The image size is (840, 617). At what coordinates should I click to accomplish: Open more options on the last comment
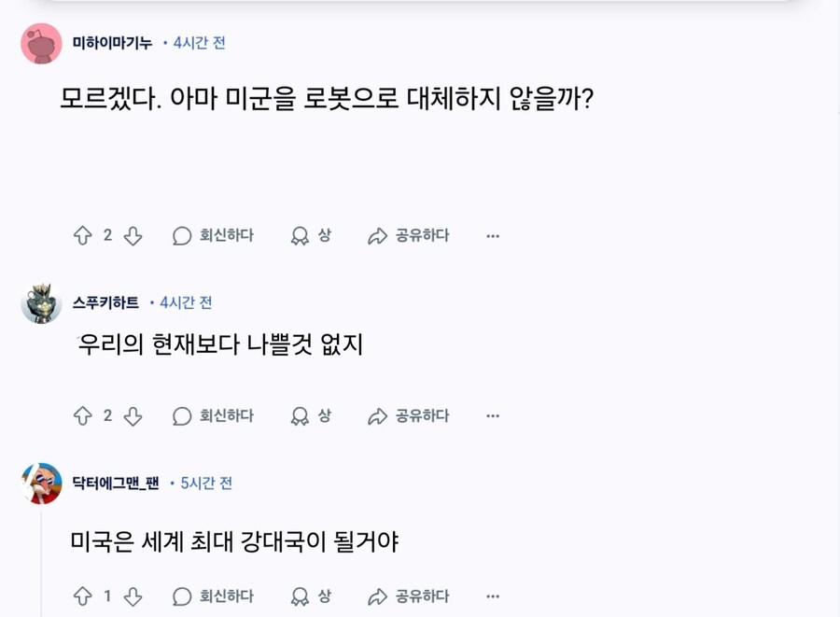click(x=493, y=596)
